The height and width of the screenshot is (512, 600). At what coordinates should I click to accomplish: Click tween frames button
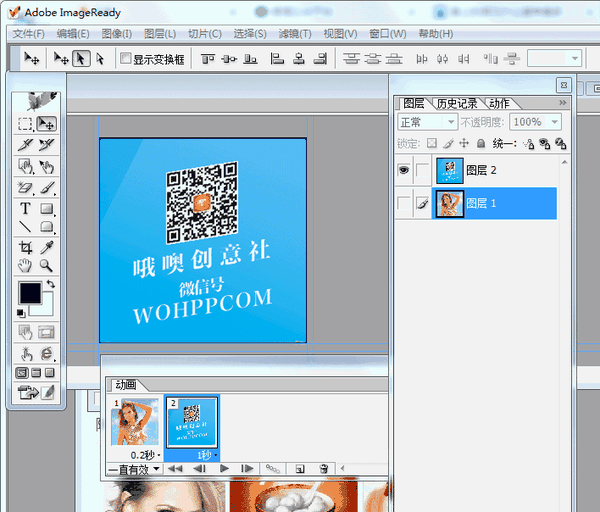click(x=273, y=468)
